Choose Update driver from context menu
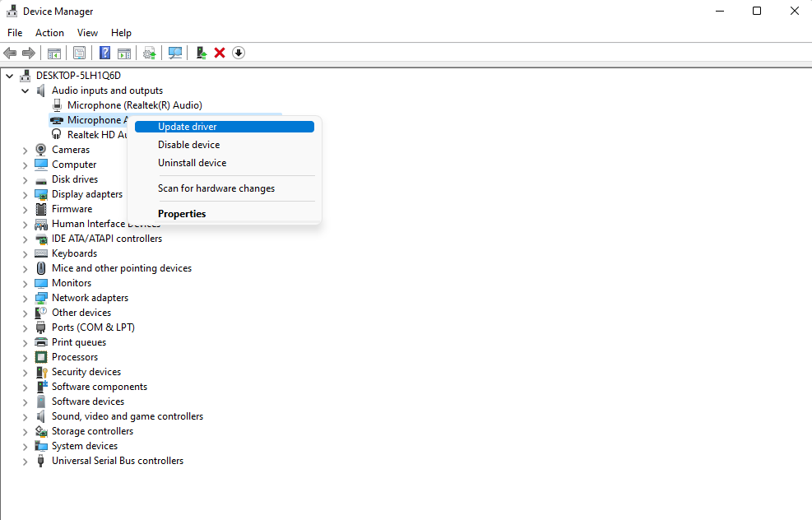 coord(225,127)
